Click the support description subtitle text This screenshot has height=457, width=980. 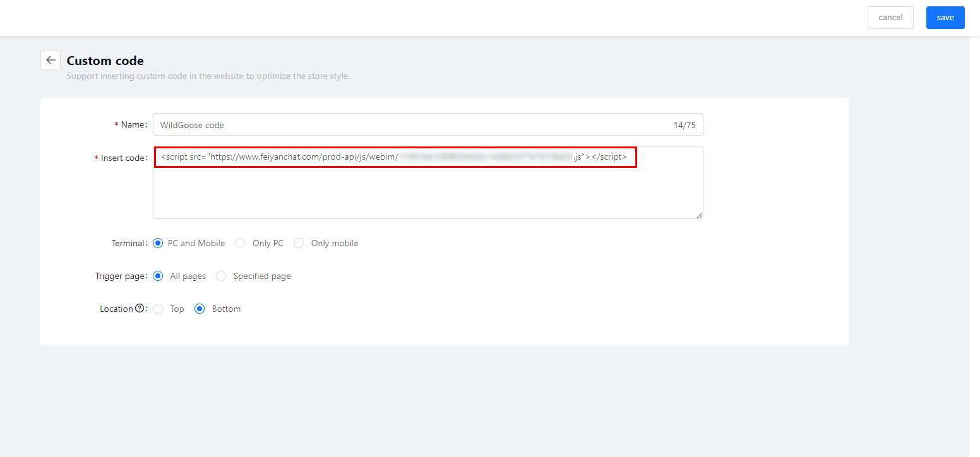coord(208,76)
